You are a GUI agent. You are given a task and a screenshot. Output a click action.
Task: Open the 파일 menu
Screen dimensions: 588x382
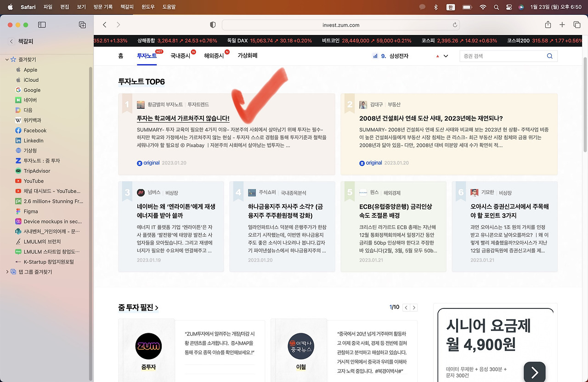(x=48, y=7)
